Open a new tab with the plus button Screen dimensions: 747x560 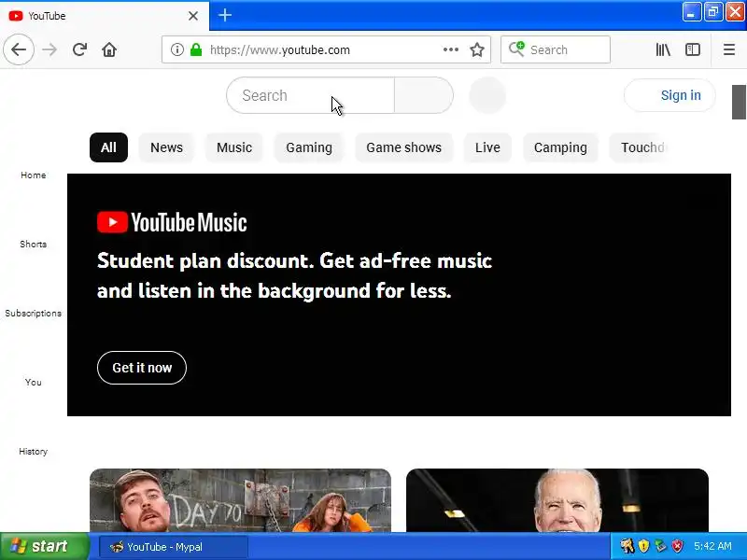coord(225,15)
